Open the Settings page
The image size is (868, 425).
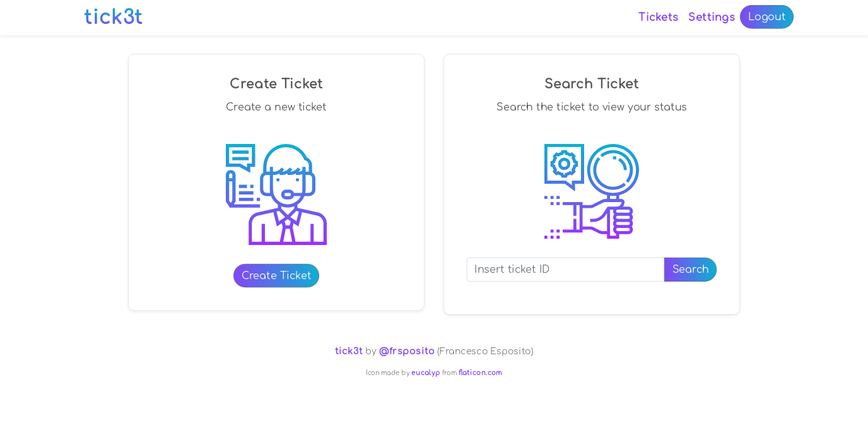tap(712, 17)
